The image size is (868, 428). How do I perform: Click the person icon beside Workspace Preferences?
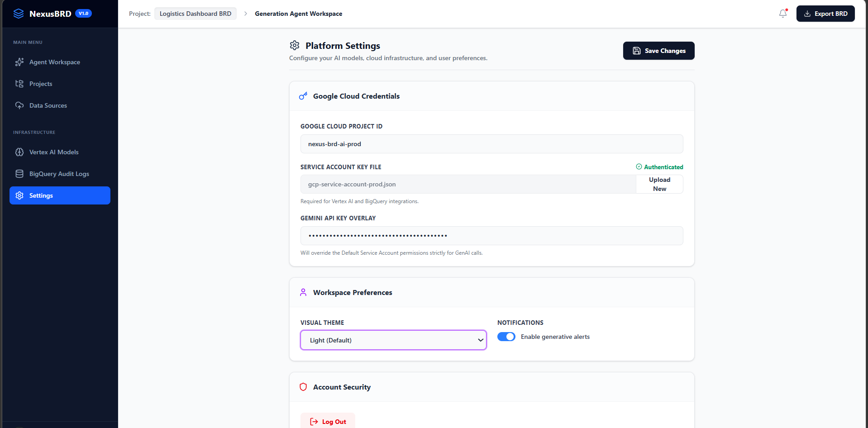303,292
